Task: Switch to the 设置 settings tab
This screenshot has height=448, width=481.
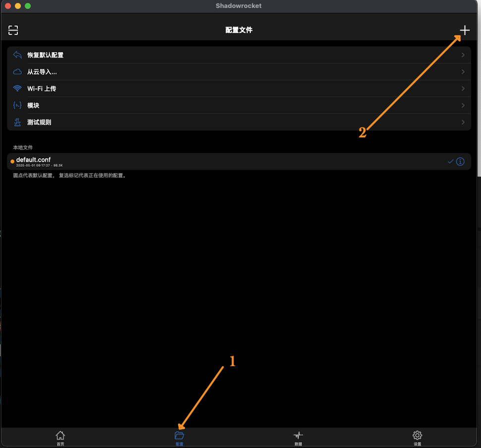Action: coord(417,438)
